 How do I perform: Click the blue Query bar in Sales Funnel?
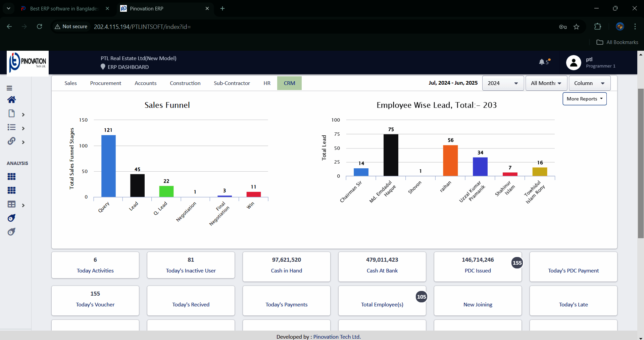108,166
